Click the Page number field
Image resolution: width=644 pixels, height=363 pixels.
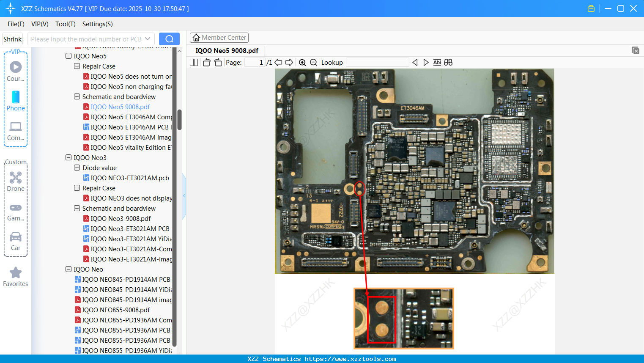tap(255, 63)
